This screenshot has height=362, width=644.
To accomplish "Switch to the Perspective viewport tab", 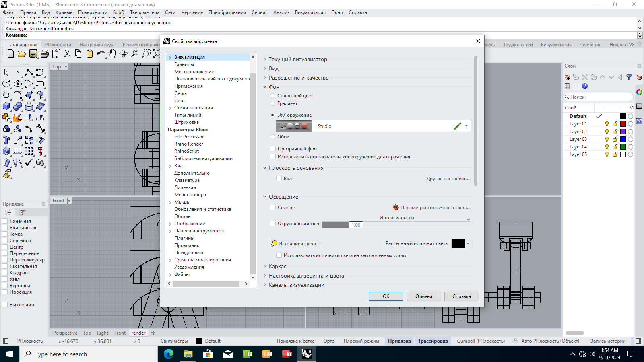I will tap(65, 333).
